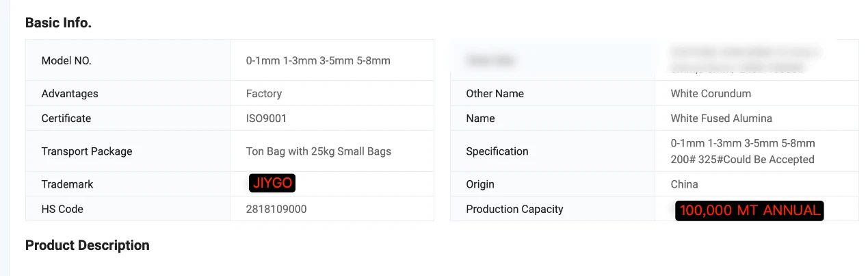This screenshot has width=868, height=276.
Task: Select the 'Model NO.' label cell
Action: [x=128, y=60]
